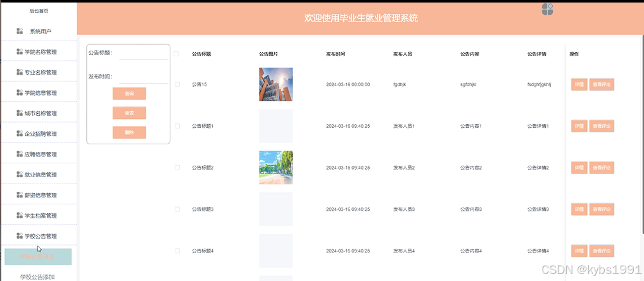
Task: Click the publisher cell fgdhjk
Action: 400,85
